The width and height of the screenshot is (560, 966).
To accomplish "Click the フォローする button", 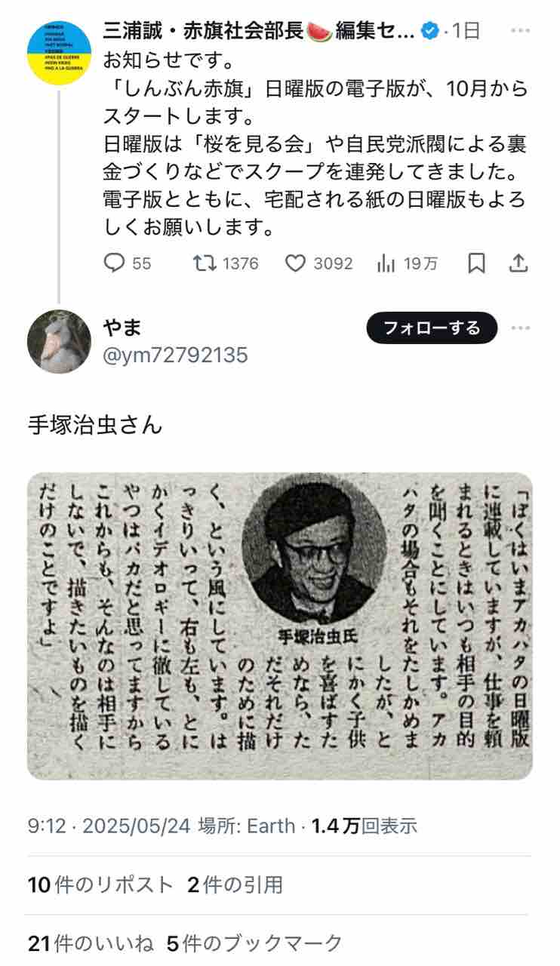I will click(432, 328).
